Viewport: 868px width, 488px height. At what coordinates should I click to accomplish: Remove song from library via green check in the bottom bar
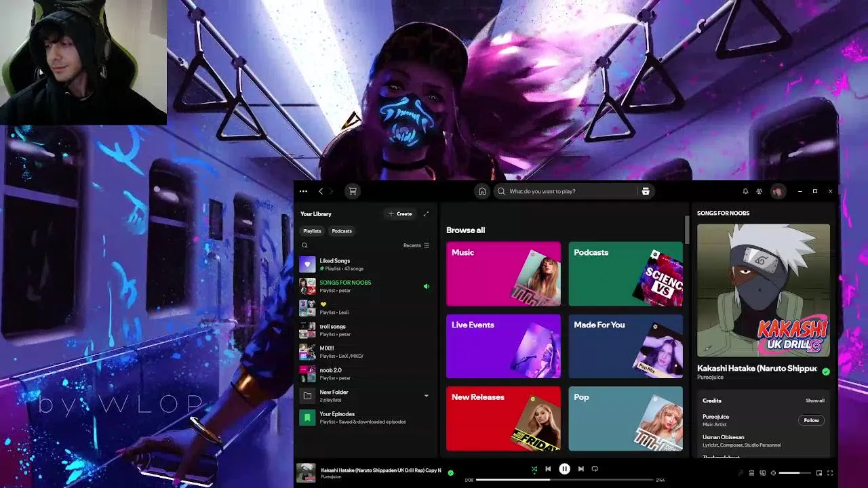click(451, 472)
